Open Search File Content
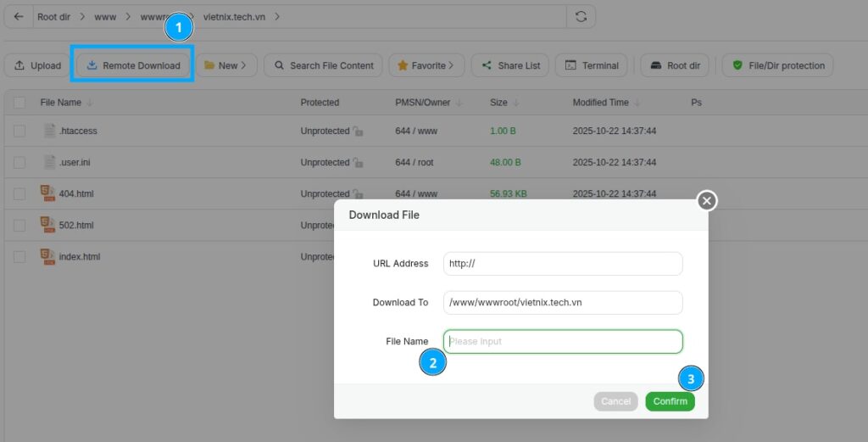 323,65
